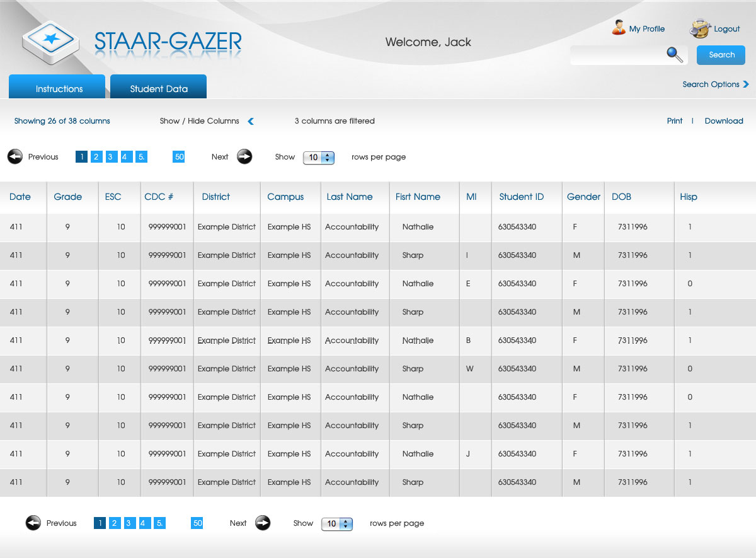Go to page 4 in top pagination
This screenshot has height=558, width=756.
[127, 157]
